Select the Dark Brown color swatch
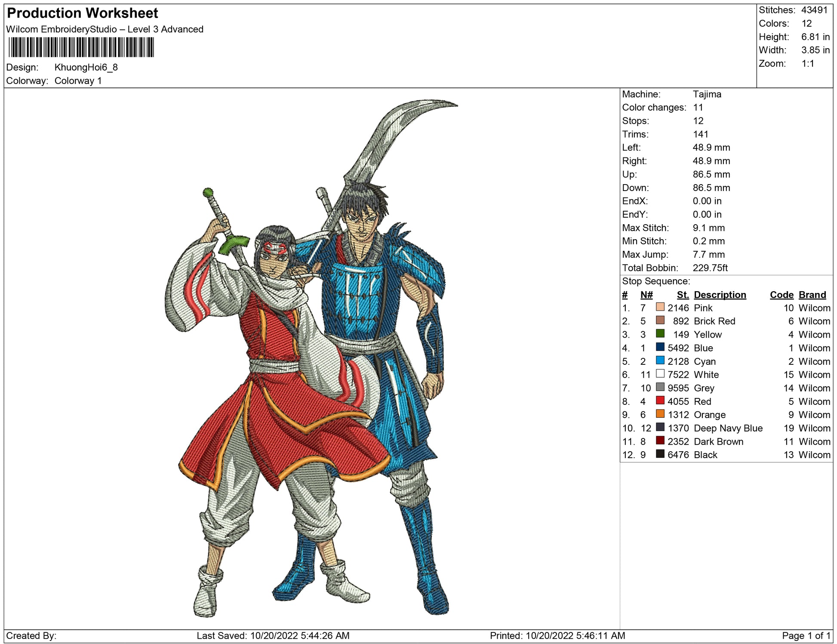Viewport: 837px width, 644px height. [660, 441]
